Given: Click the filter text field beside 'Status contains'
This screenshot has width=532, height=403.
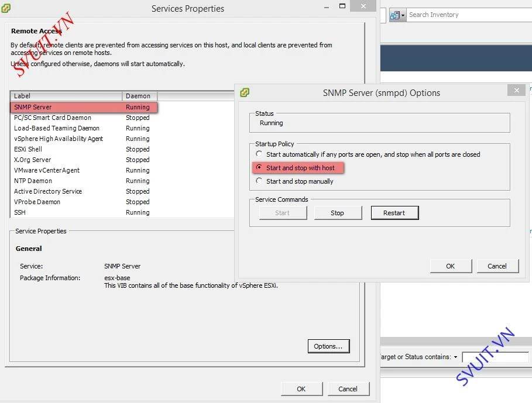Looking at the screenshot, I should 495,357.
